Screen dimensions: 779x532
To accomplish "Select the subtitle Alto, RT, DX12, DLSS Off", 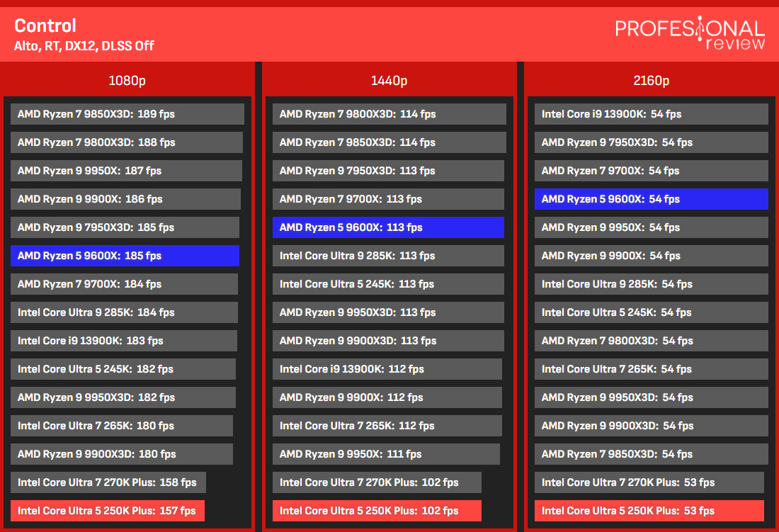I will (84, 46).
